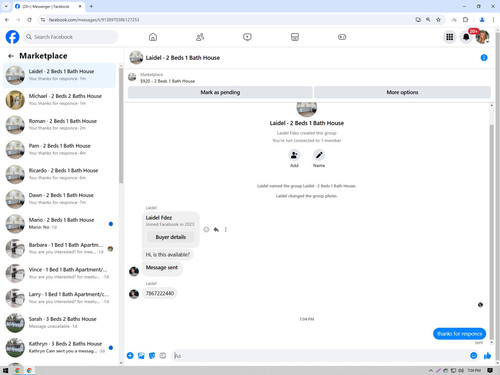The width and height of the screenshot is (500, 375).
Task: Click the Mark as pending button
Action: [x=220, y=92]
